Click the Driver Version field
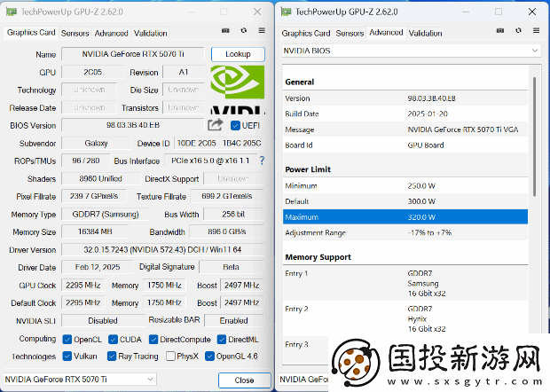Viewport: 550px width, 392px height. 162,249
